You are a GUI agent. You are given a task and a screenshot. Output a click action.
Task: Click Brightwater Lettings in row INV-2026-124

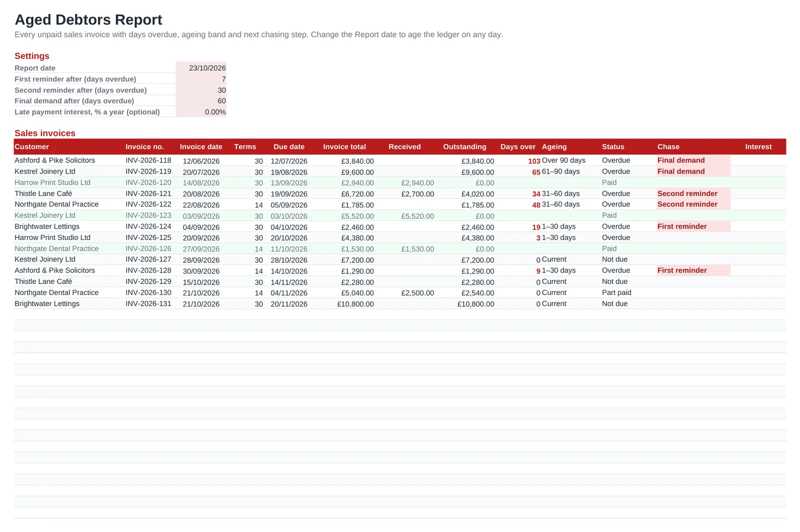tap(47, 226)
